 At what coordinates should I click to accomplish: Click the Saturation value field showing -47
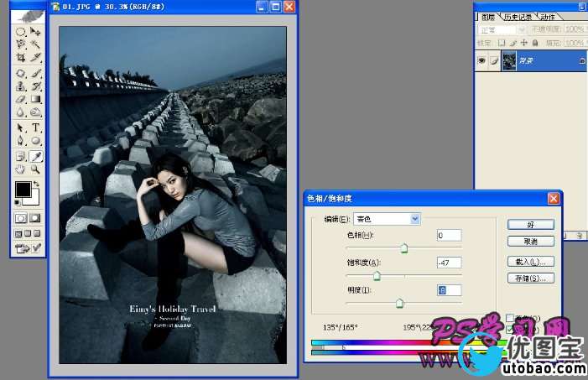click(x=450, y=263)
